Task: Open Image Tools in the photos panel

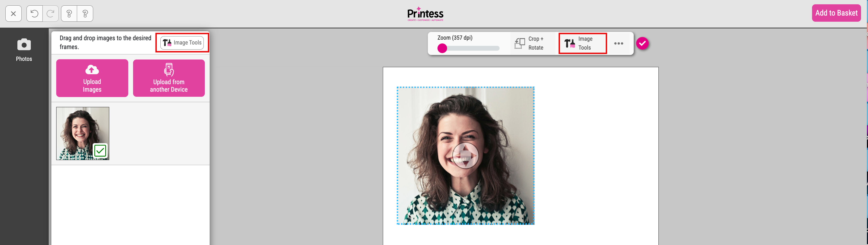Action: point(182,43)
